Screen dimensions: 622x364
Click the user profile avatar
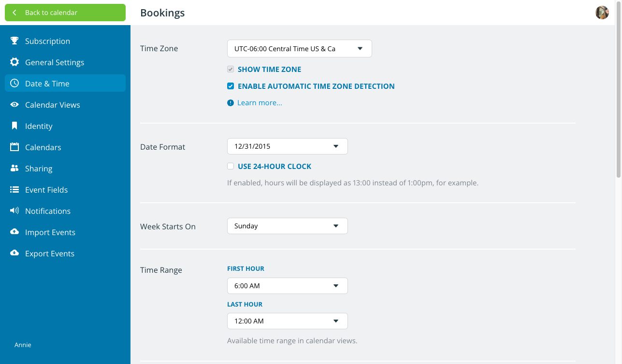602,13
